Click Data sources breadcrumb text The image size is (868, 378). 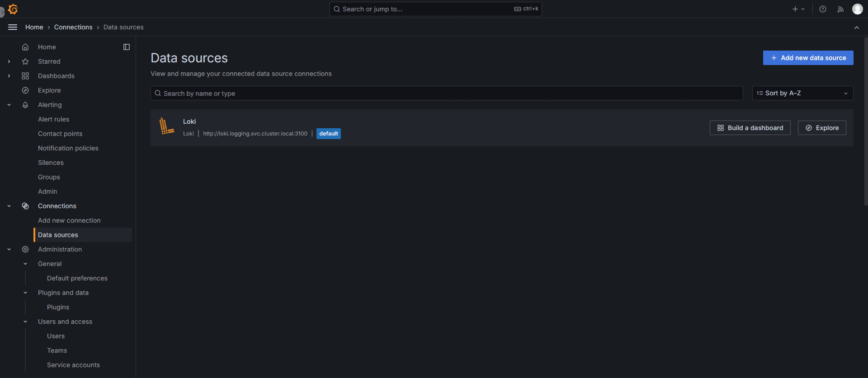[123, 27]
